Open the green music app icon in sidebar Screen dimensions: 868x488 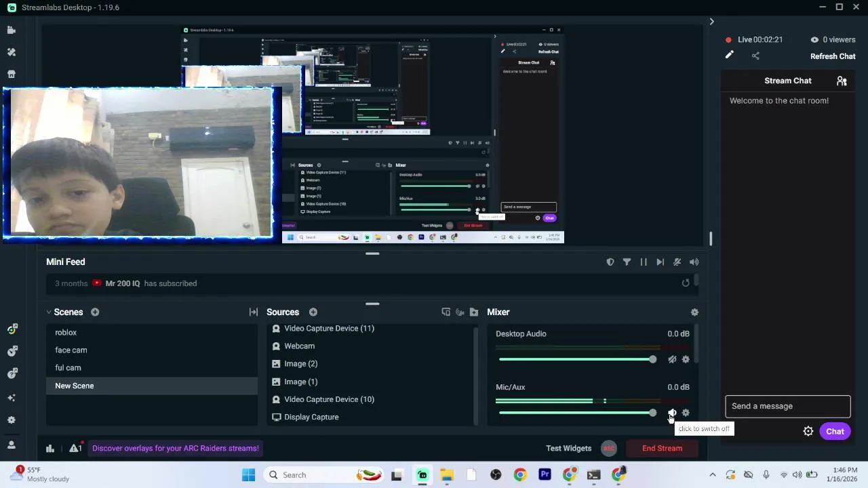[12, 329]
